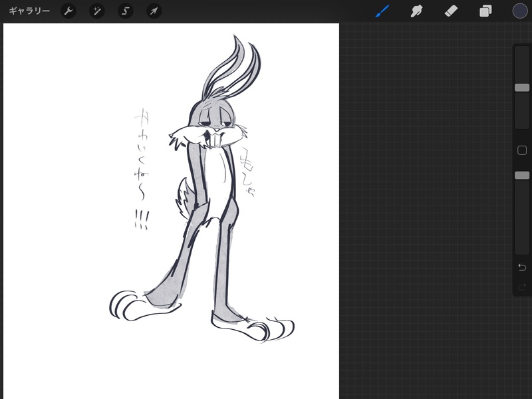Open the Adjustments magic wand menu
The image size is (532, 399).
point(96,11)
